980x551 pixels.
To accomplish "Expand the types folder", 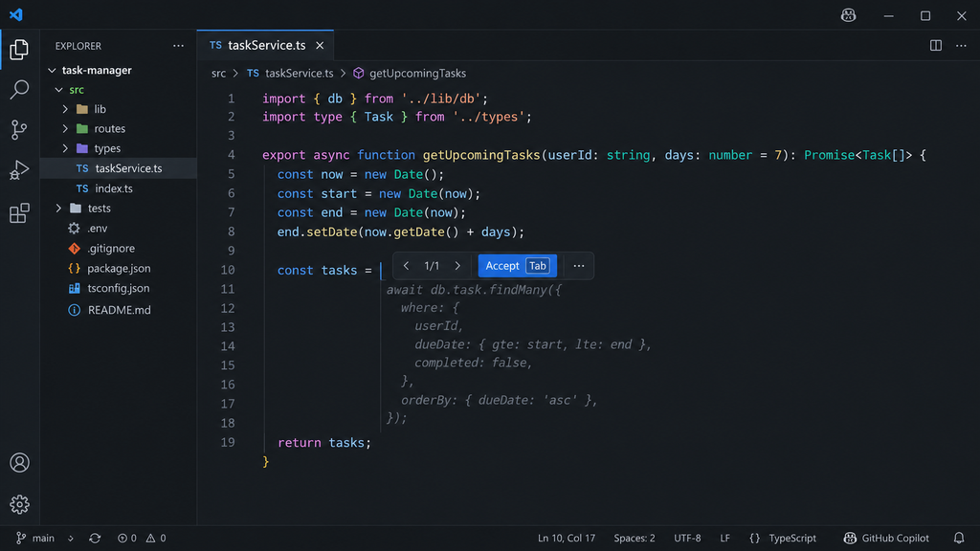I will (65, 148).
